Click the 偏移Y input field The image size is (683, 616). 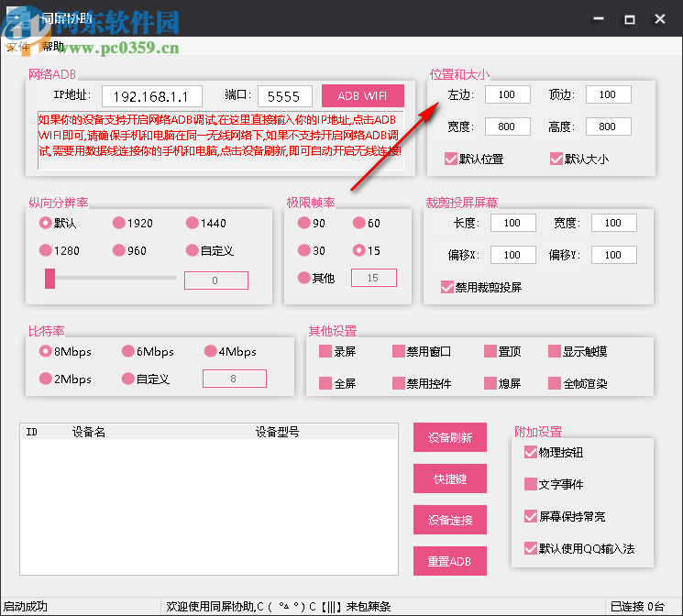613,255
